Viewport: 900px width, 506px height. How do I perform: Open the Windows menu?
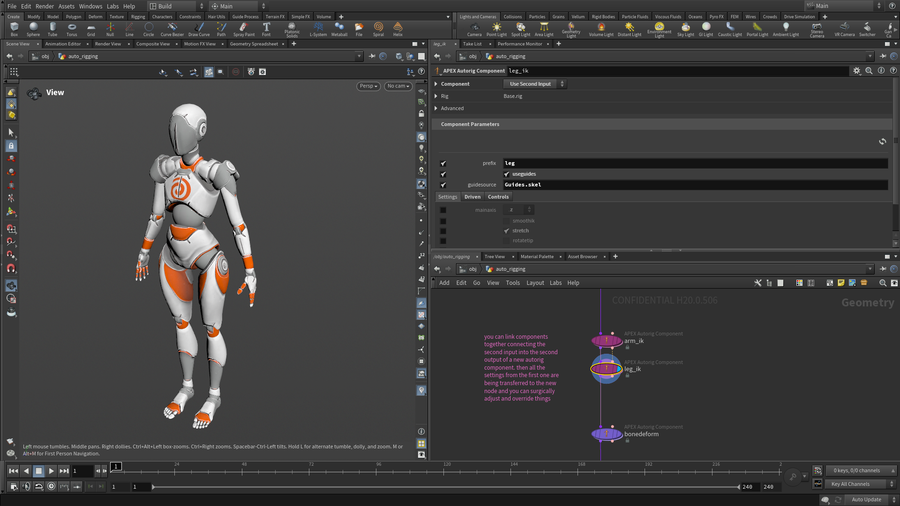tap(90, 6)
